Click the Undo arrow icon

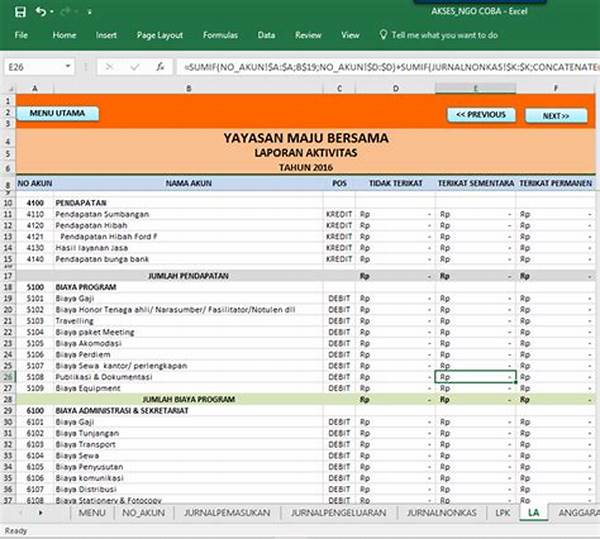(40, 12)
